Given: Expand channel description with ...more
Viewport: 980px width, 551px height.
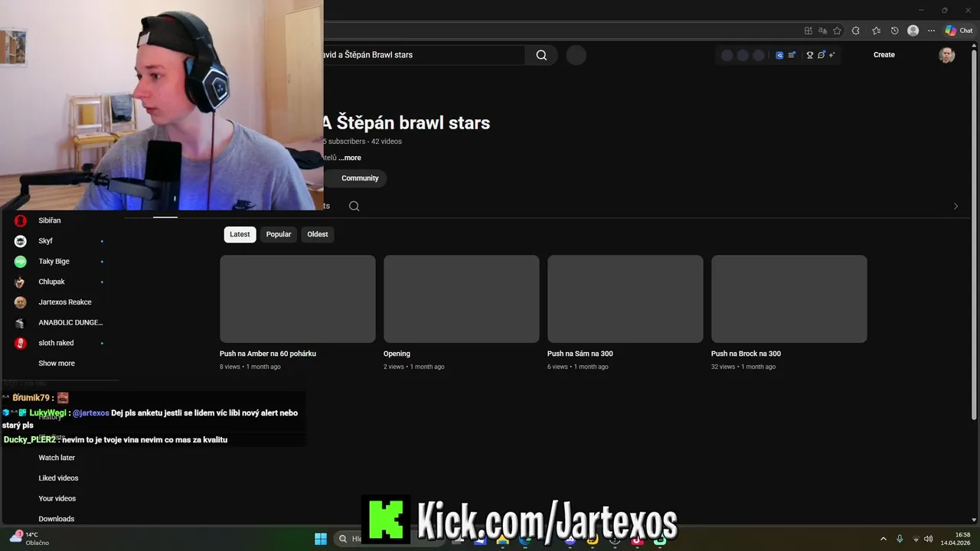Looking at the screenshot, I should tap(350, 158).
